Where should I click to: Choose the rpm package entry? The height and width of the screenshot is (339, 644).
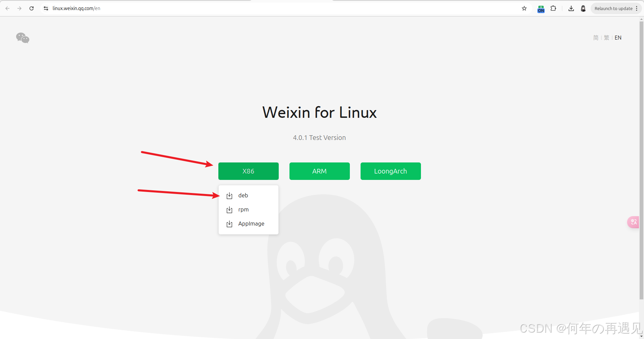click(249, 209)
